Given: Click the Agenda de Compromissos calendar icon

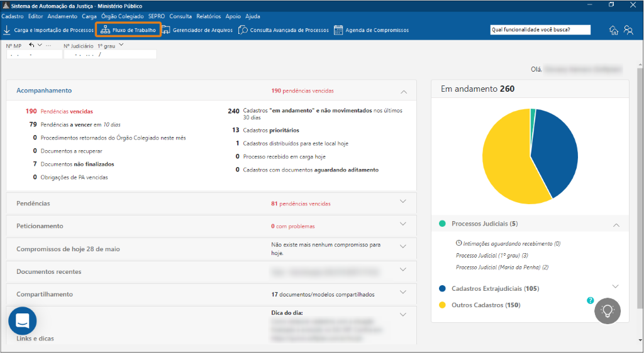Looking at the screenshot, I should click(x=338, y=30).
